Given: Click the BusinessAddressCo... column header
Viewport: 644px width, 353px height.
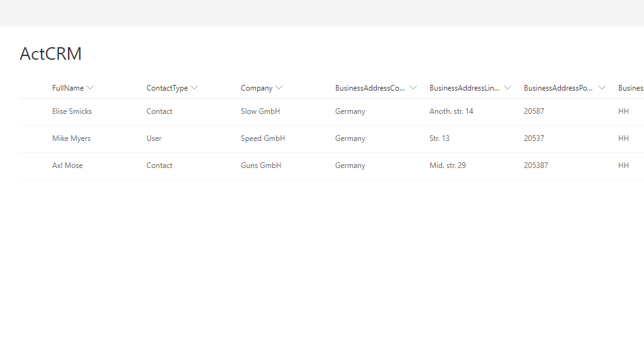Looking at the screenshot, I should pos(370,88).
